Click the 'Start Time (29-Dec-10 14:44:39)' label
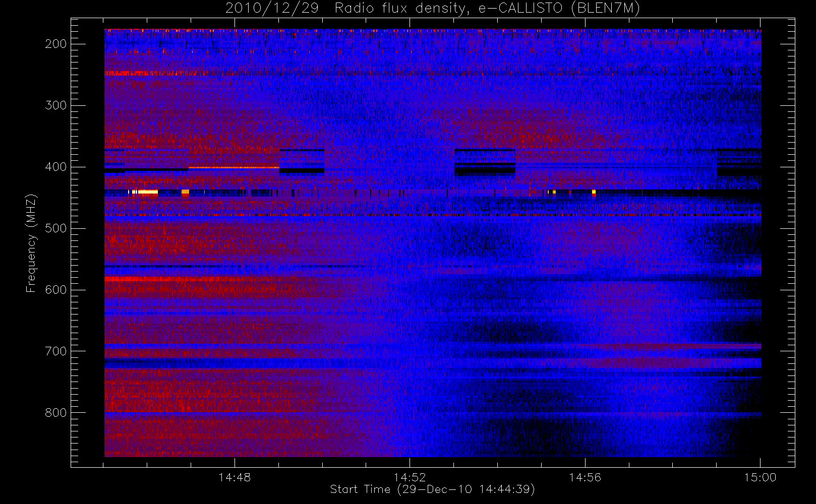Screen dimensions: 816x504 click(x=432, y=489)
